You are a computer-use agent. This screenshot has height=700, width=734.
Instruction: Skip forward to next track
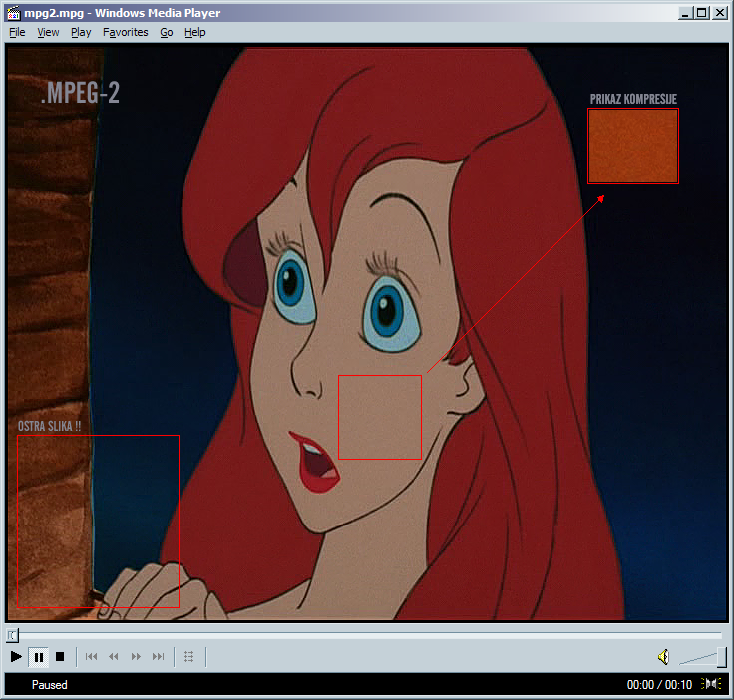[x=159, y=657]
